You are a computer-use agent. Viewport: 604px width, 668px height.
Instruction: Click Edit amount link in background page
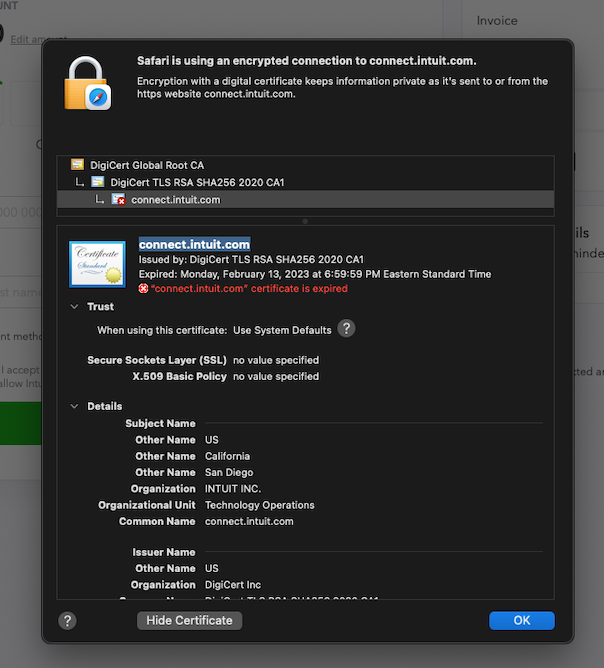tap(39, 39)
